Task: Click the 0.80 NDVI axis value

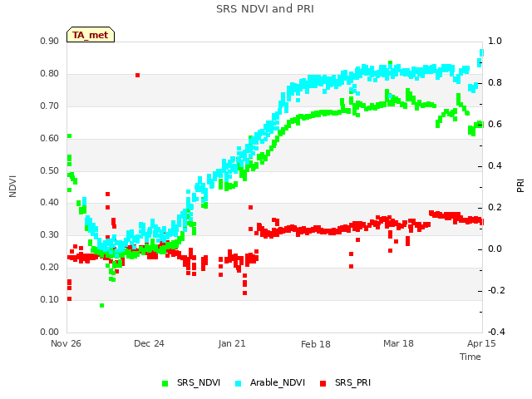Action: (x=50, y=74)
